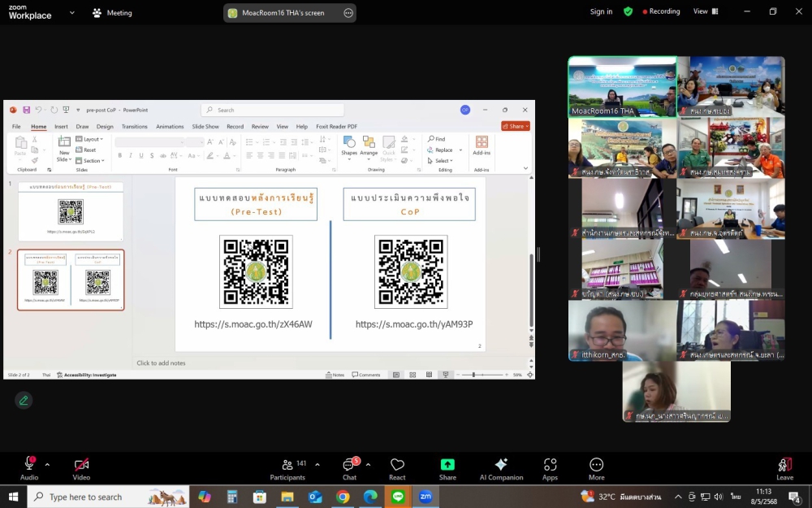Open the React emoji menu

397,467
